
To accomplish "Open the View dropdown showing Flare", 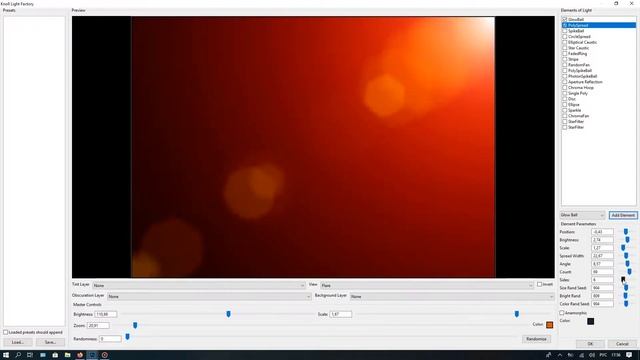I will [x=427, y=285].
